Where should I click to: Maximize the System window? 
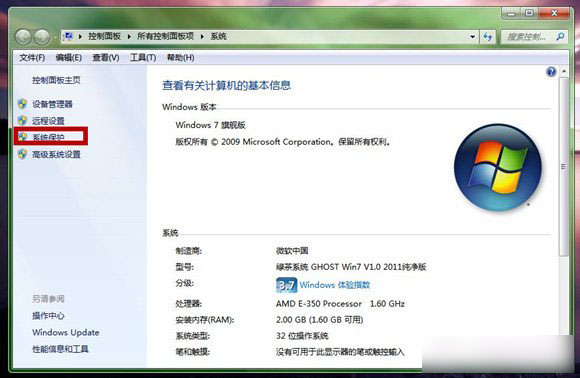tap(530, 13)
